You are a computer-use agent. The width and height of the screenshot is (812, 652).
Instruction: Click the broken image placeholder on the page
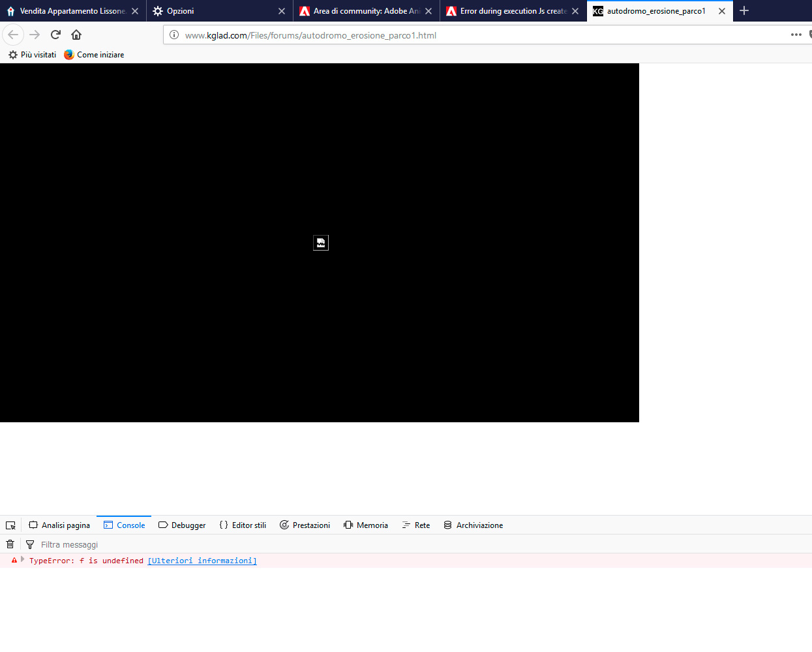tap(320, 242)
